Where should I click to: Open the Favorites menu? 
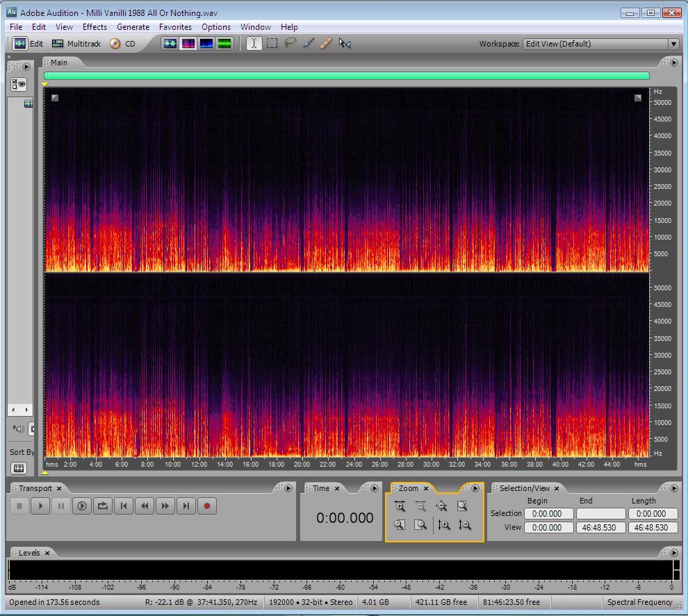pos(175,27)
